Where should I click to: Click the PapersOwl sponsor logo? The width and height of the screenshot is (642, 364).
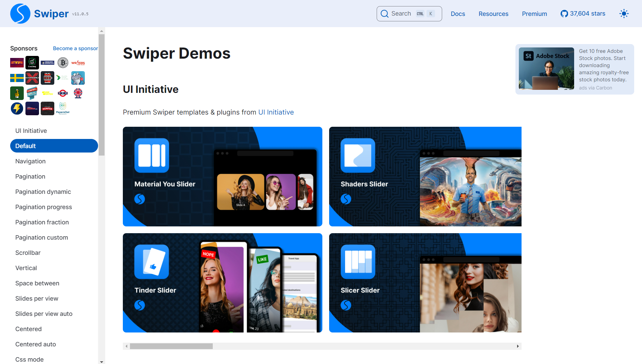(62, 108)
